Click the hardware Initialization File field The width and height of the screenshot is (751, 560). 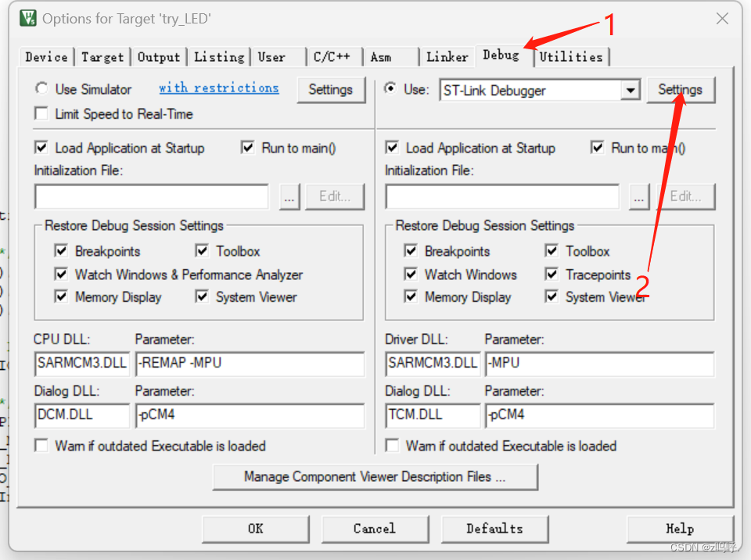coord(502,196)
